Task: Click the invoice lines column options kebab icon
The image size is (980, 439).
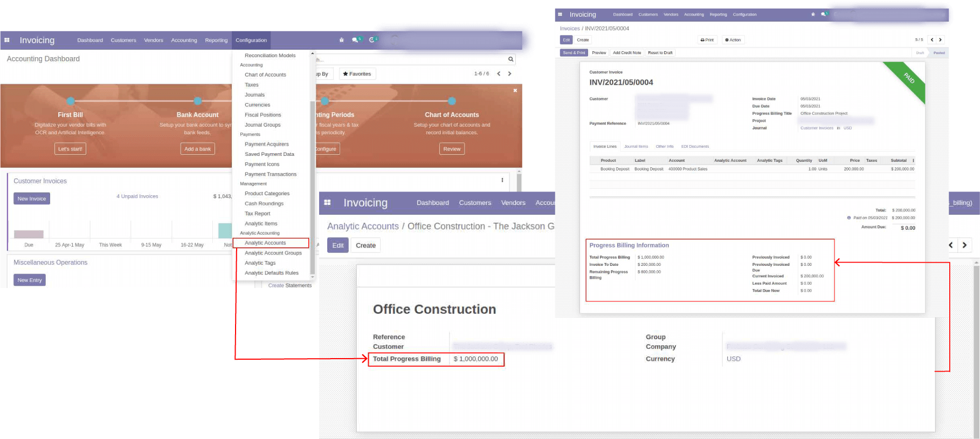Action: pos(913,161)
